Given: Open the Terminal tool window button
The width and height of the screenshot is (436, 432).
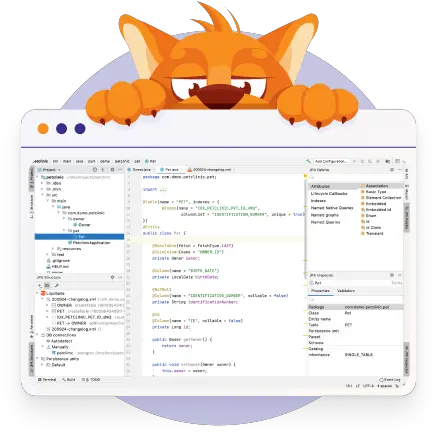Looking at the screenshot, I should coord(47,380).
